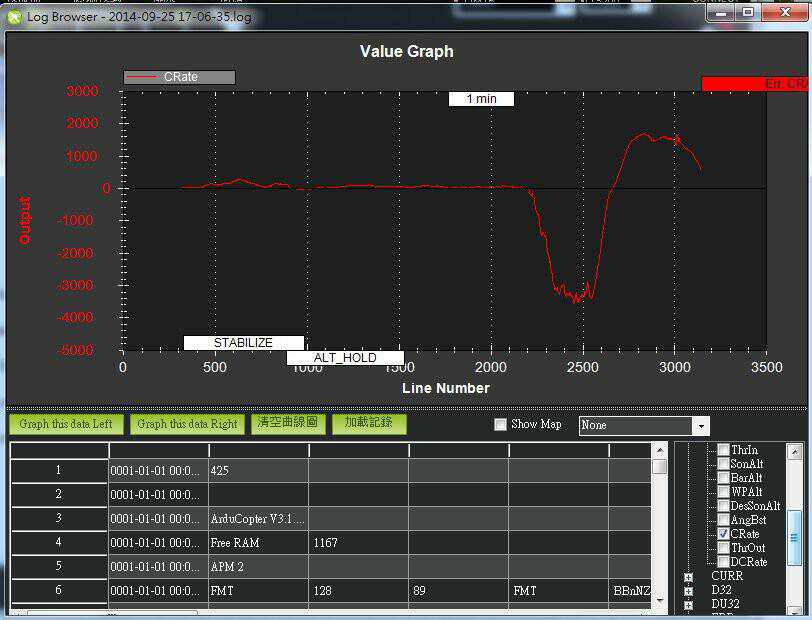The image size is (812, 620).
Task: Click the 加載記錄 load log button
Action: tap(369, 423)
